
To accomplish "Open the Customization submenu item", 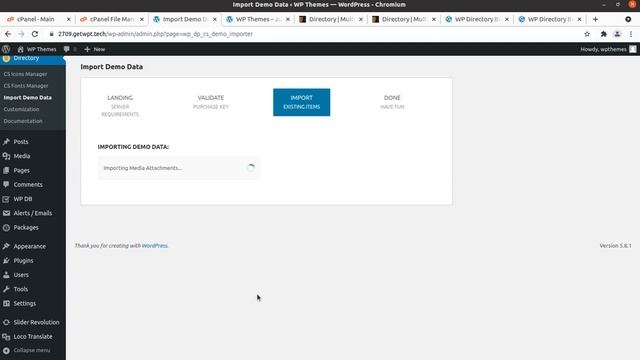I will (x=21, y=109).
